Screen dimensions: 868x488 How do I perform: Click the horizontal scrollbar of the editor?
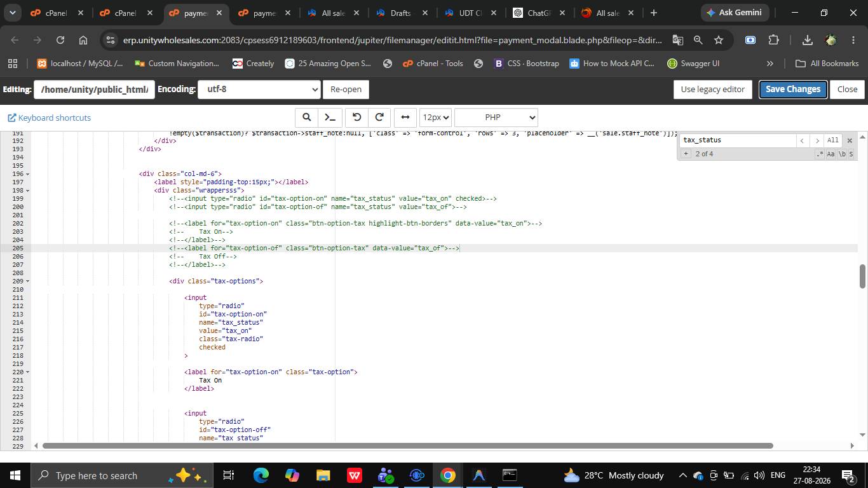(407, 445)
